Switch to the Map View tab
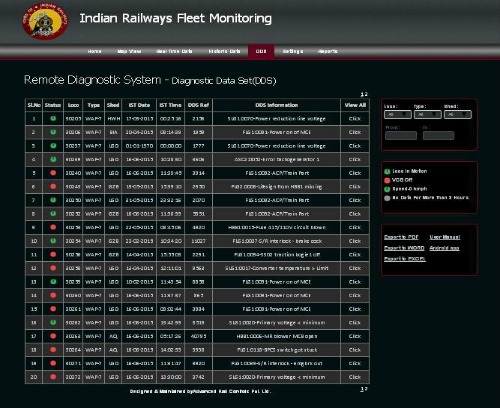The image size is (500, 408). tap(129, 51)
